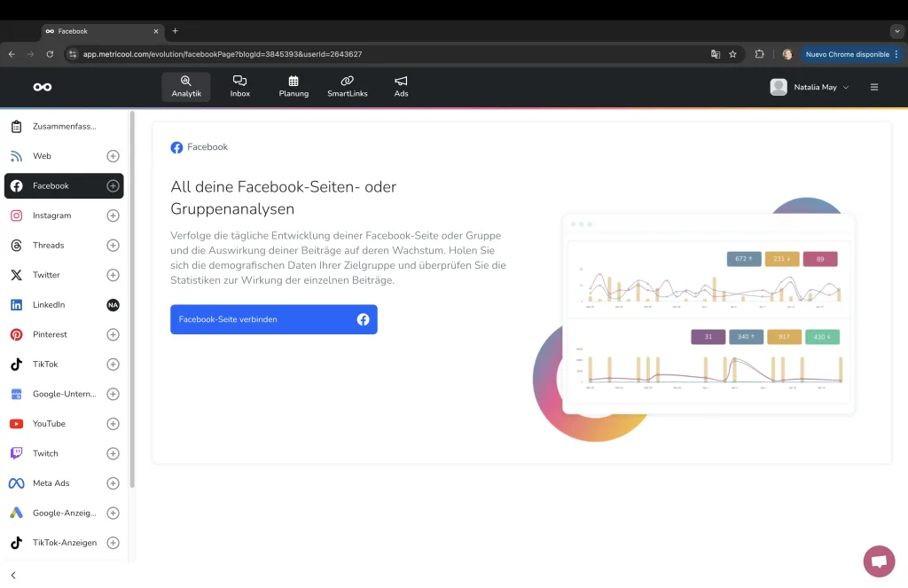Image resolution: width=908 pixels, height=588 pixels.
Task: Close the Facebook browser tab
Action: click(156, 31)
